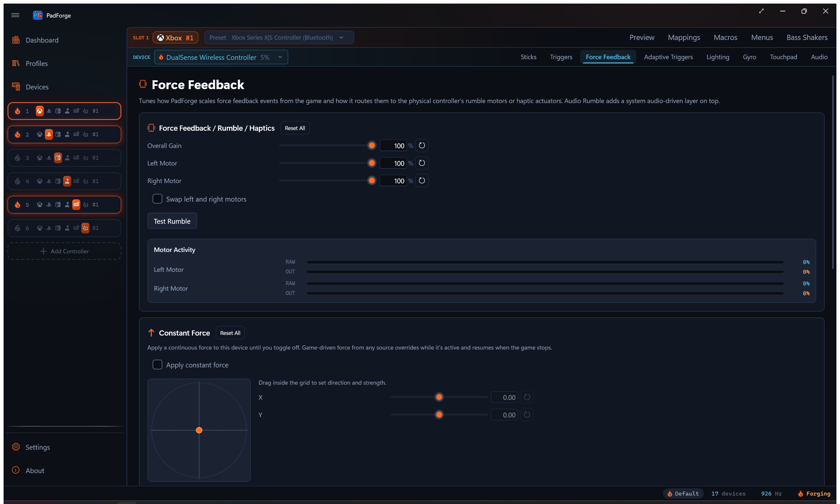Click highlighted music-note icon in slot 6
The height and width of the screenshot is (504, 840).
(86, 228)
